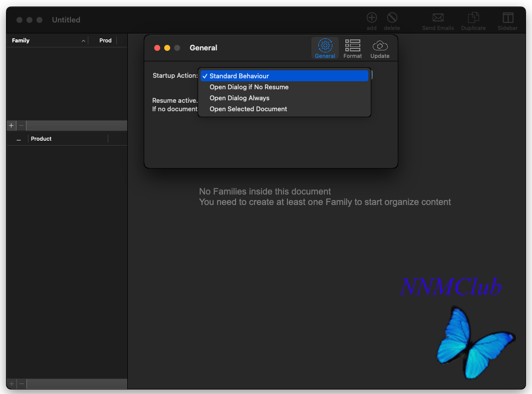Click the Prod column header
Screen dimensions: 532x394
coord(105,40)
